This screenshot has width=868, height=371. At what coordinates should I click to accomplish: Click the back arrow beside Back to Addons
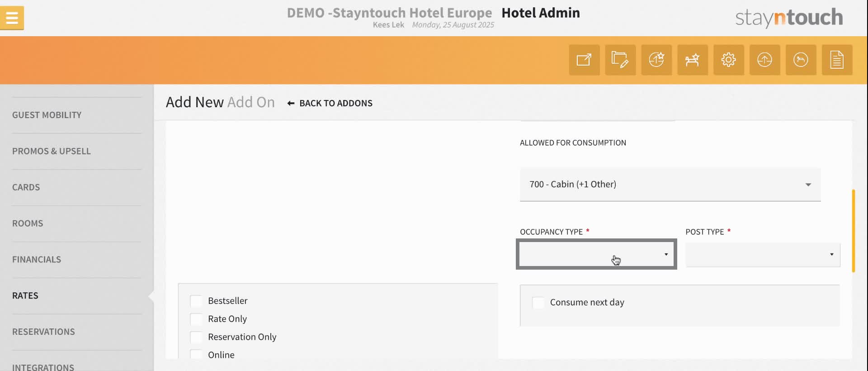291,103
